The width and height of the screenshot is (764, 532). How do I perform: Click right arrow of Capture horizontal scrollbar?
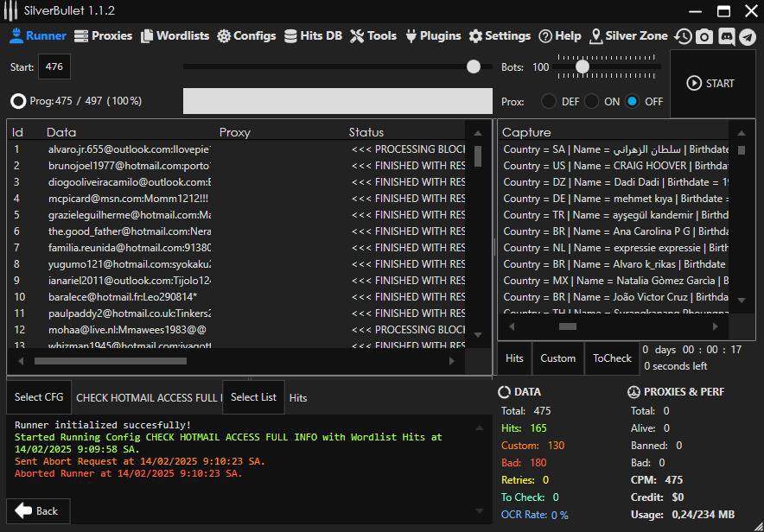point(715,326)
